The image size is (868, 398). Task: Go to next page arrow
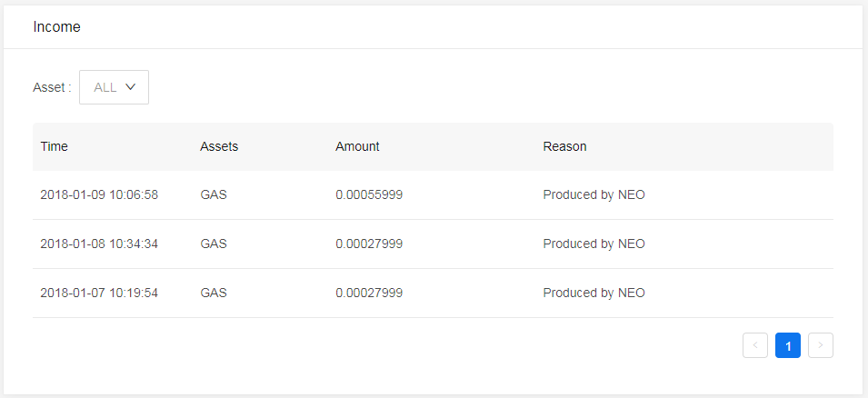[821, 345]
